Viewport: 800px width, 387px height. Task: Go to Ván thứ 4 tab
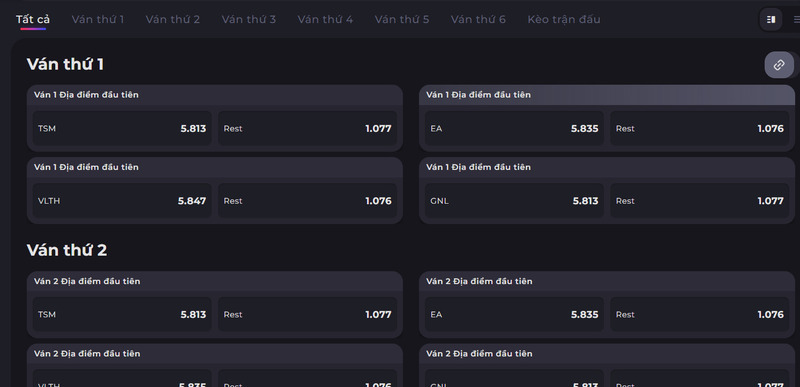(x=325, y=19)
